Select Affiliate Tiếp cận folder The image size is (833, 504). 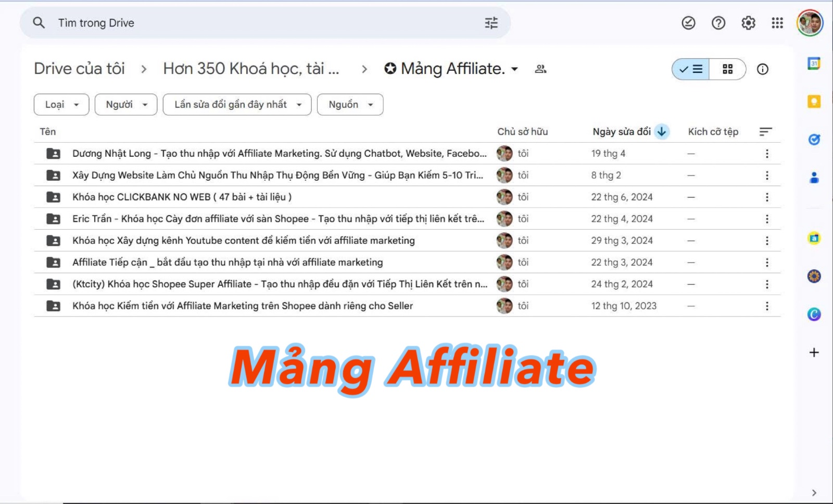pos(407,262)
